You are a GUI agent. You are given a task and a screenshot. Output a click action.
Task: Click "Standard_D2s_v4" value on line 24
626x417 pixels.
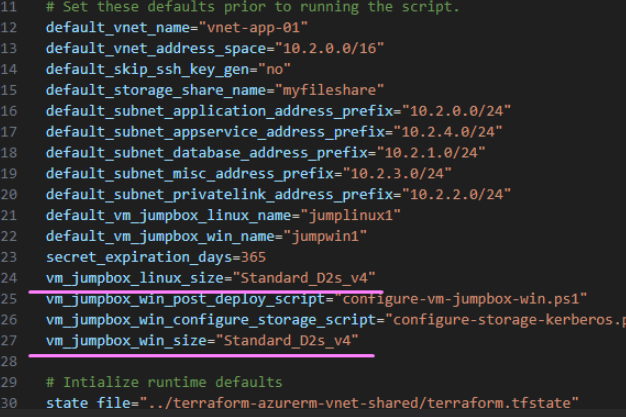304,278
